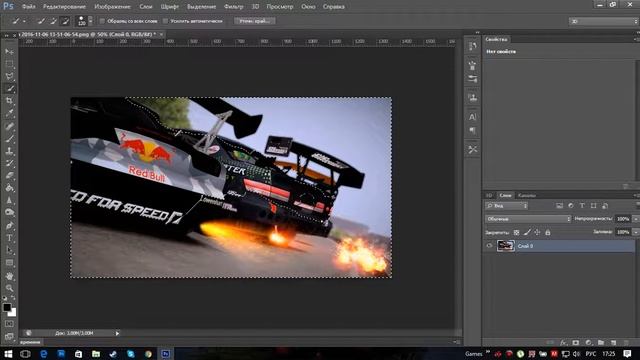Viewport: 640px width, 360px height.
Task: Delete layer with trash icon
Action: pyautogui.click(x=627, y=342)
